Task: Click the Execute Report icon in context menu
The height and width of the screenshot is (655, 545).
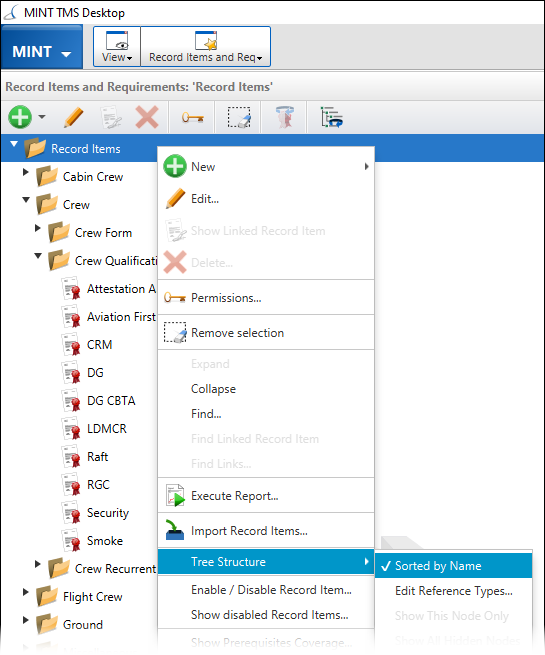Action: 175,495
